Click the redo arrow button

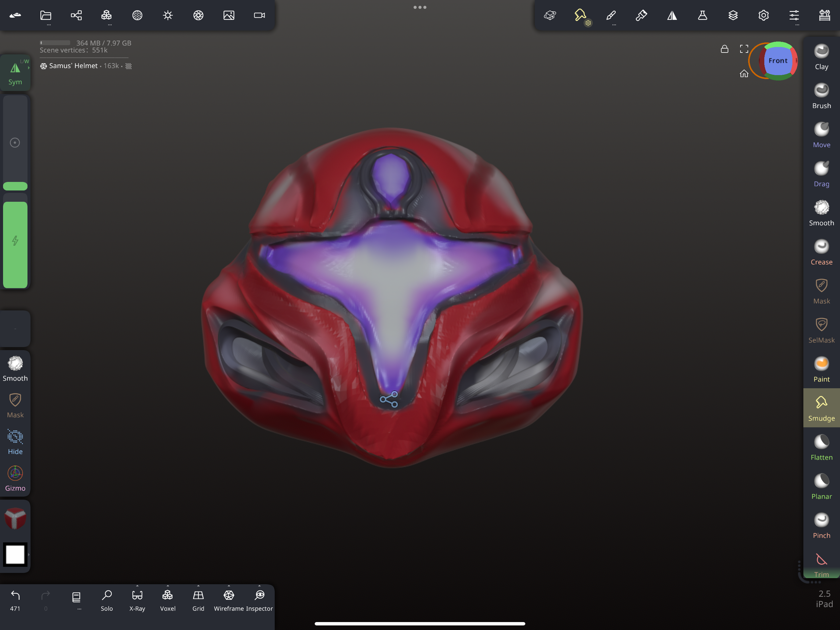point(45,601)
